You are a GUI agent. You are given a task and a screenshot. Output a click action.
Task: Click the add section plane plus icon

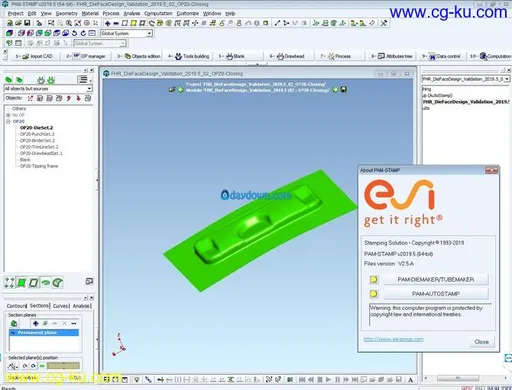(x=36, y=323)
